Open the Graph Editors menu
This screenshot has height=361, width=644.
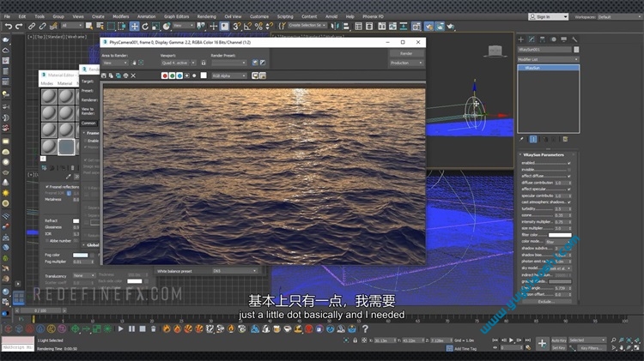tap(177, 16)
